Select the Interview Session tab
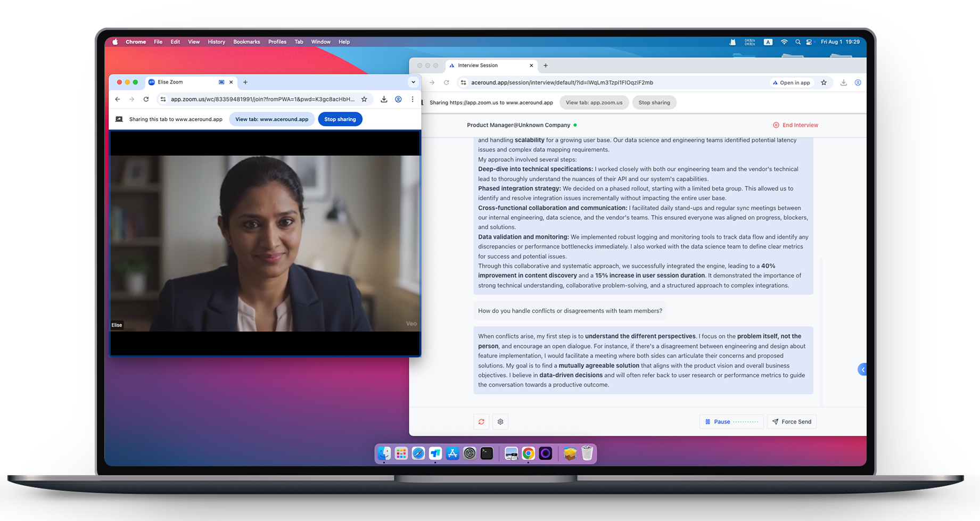 coord(490,65)
